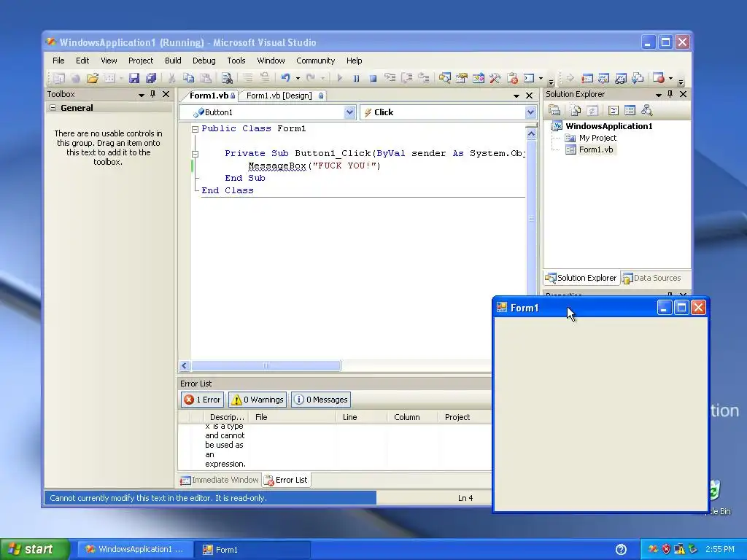Viewport: 747px width, 560px height.
Task: Open the Undo history dropdown arrow
Action: (x=298, y=79)
